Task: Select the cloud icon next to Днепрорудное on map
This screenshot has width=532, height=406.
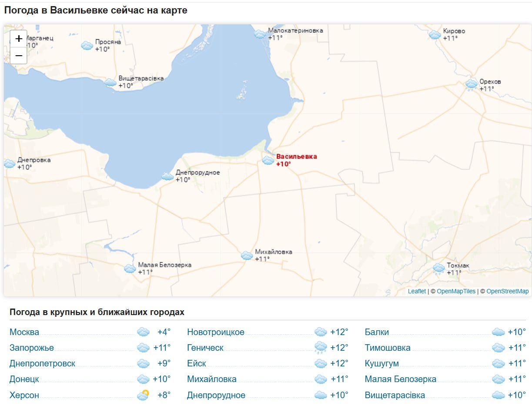Action: pyautogui.click(x=167, y=176)
